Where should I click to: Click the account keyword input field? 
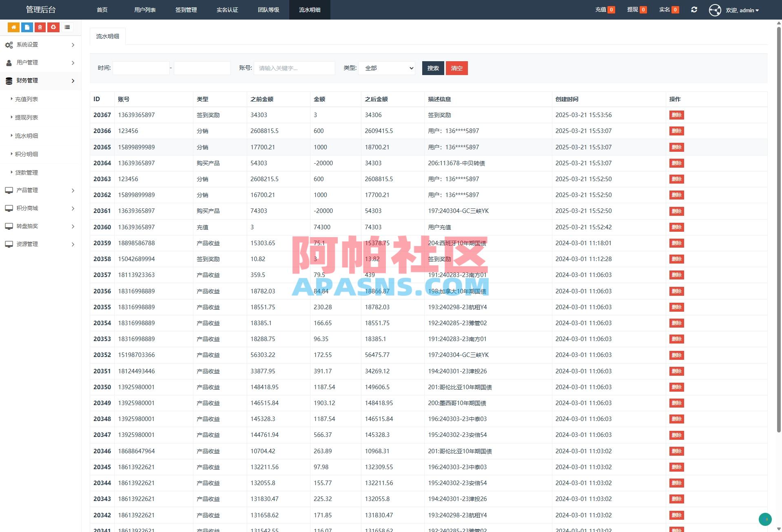click(294, 68)
